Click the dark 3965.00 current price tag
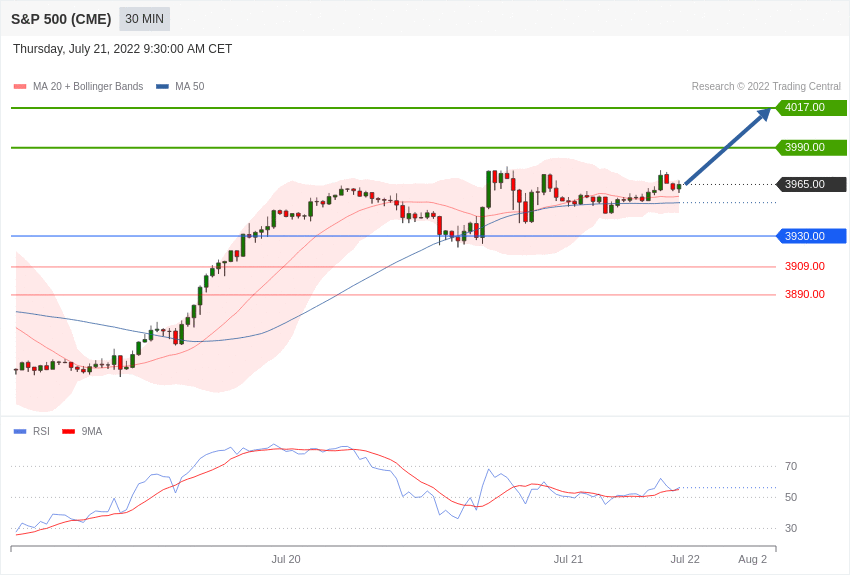Viewport: 850px width, 576px height. [x=811, y=185]
